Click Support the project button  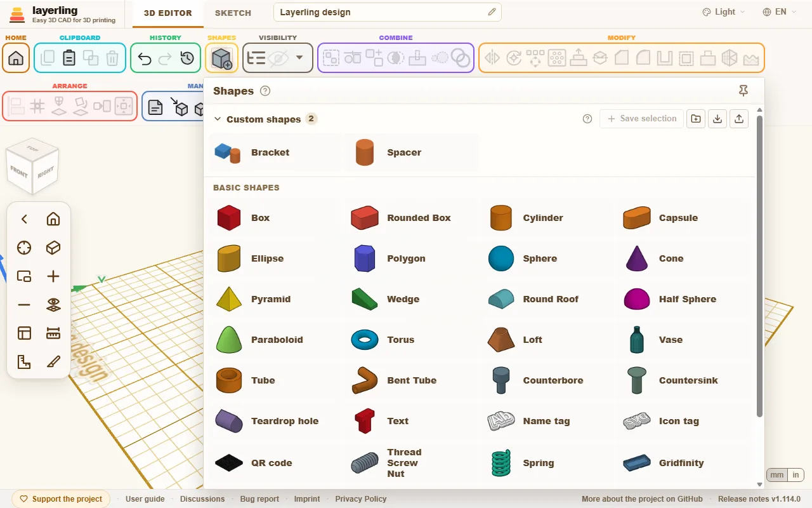(x=61, y=499)
